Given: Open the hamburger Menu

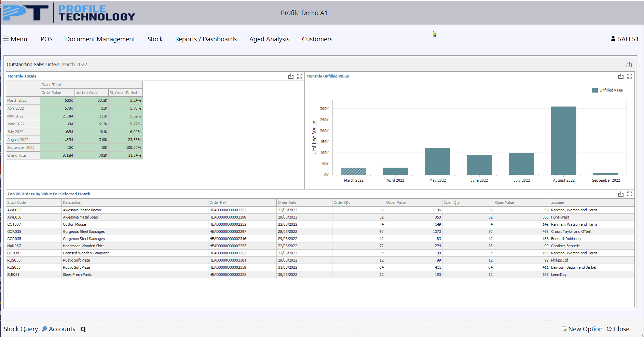Looking at the screenshot, I should coord(15,39).
